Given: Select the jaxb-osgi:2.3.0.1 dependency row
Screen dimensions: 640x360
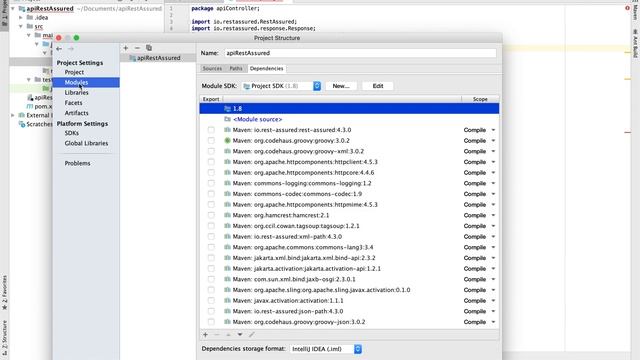Looking at the screenshot, I should (x=349, y=279).
